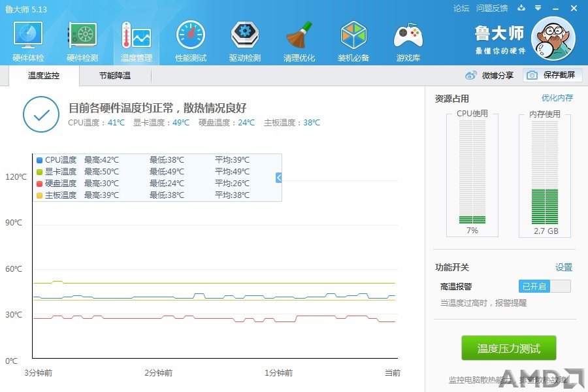This screenshot has height=392, width=588.
Task: Click the CPU使用 usage bar meter
Action: click(472, 172)
